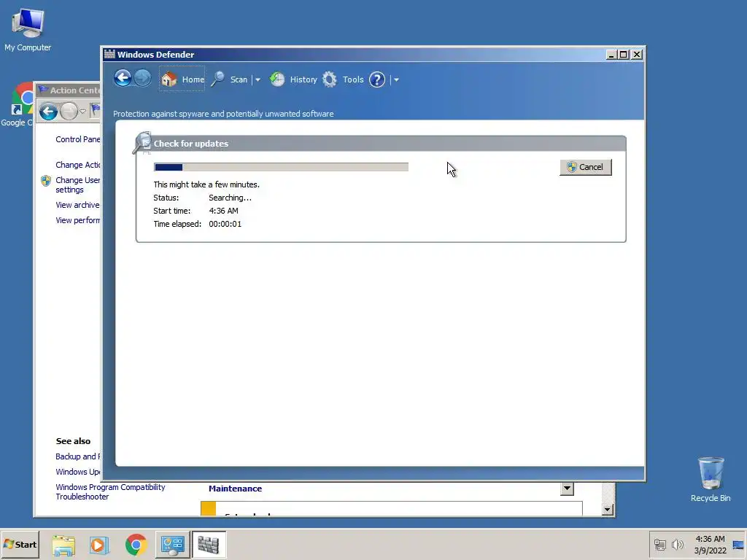Click the Action Center flag title icon
The width and height of the screenshot is (747, 560).
coord(43,90)
